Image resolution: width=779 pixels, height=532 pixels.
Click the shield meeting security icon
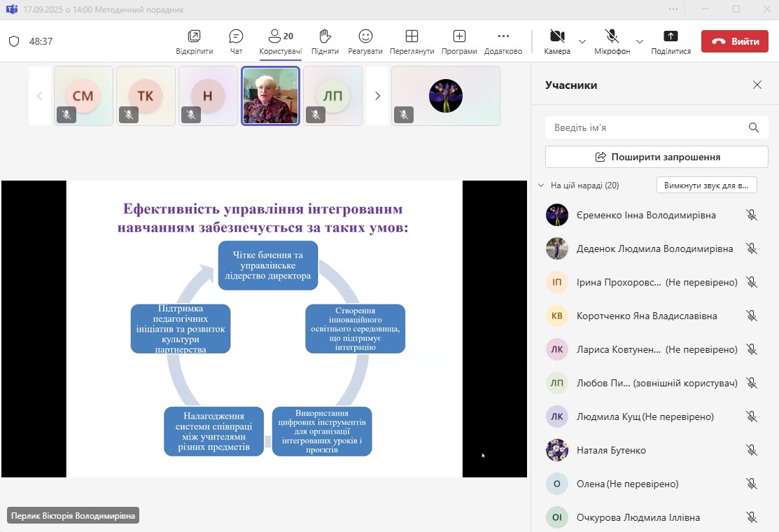pyautogui.click(x=14, y=41)
